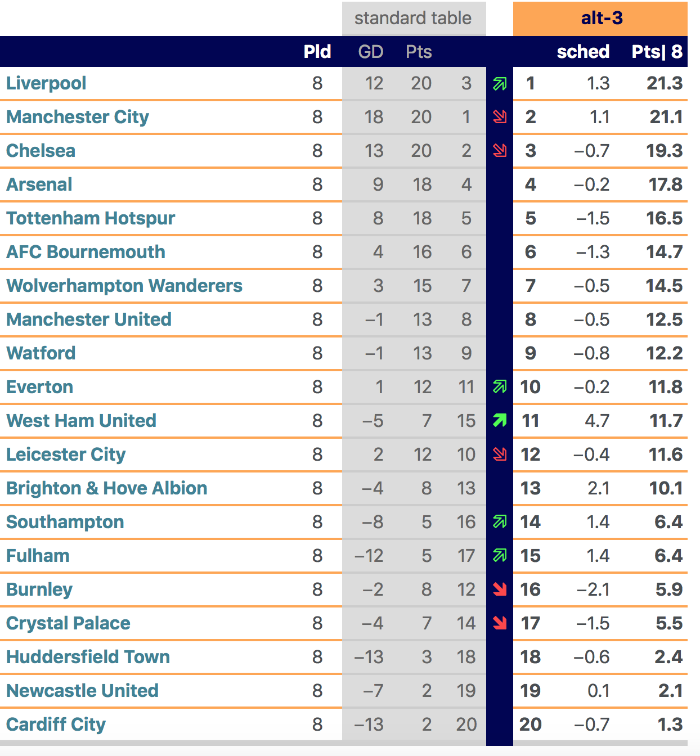700x756 pixels.
Task: Click the green up arrow for Everton
Action: point(500,386)
